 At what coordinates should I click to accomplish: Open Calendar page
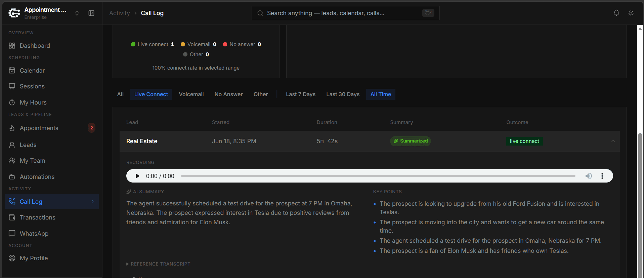(52, 71)
